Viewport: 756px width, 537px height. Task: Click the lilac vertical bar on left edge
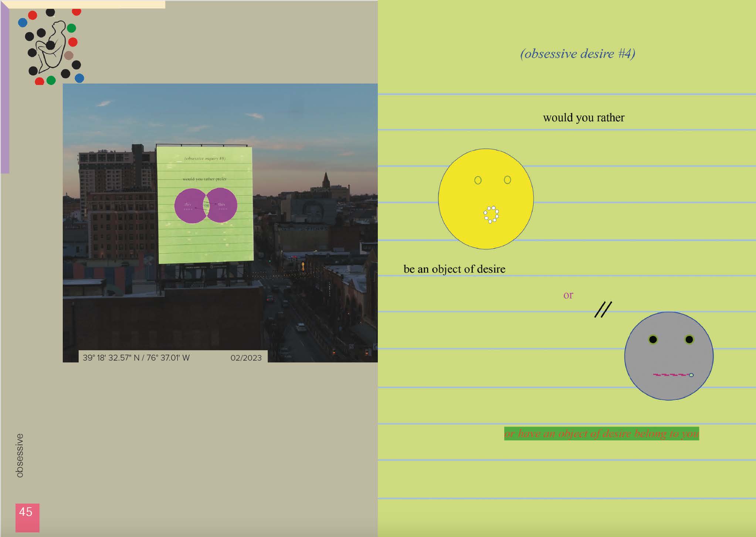(x=5, y=92)
